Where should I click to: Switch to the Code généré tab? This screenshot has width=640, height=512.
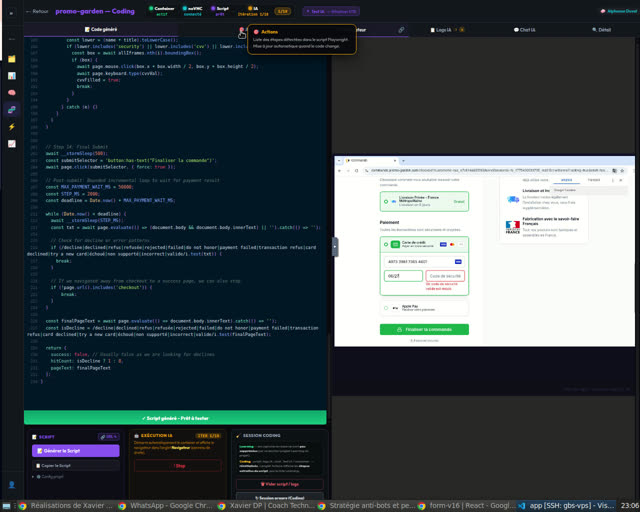click(101, 29)
